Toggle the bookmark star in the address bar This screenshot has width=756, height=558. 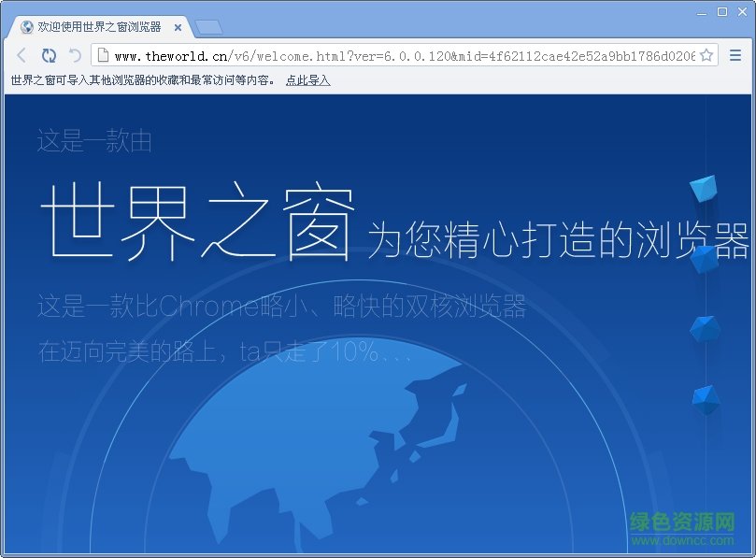coord(707,55)
